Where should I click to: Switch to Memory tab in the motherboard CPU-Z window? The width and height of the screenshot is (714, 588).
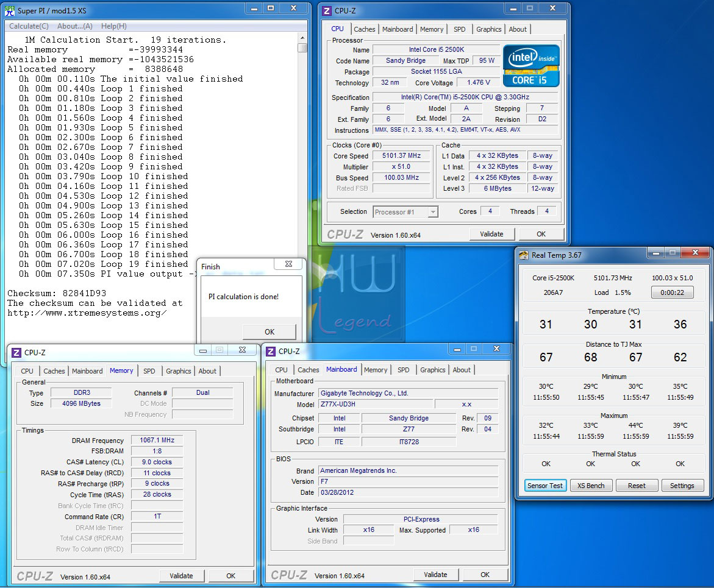click(x=376, y=370)
